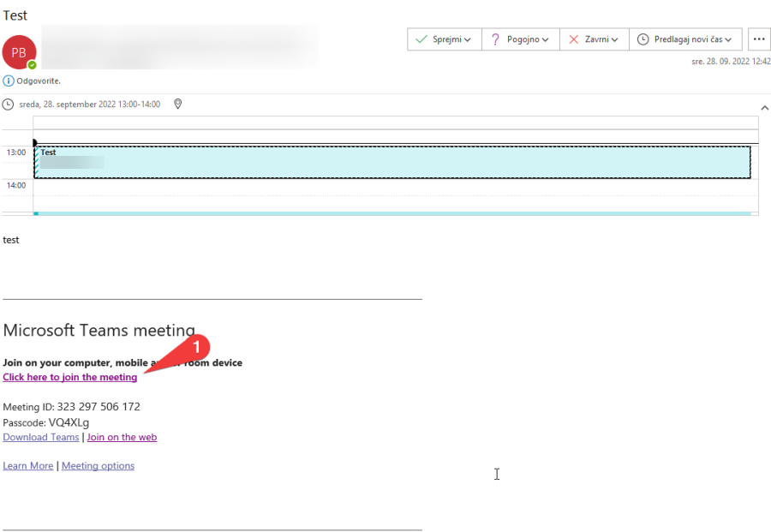Open the Learn More link
771x532 pixels.
pyautogui.click(x=28, y=466)
